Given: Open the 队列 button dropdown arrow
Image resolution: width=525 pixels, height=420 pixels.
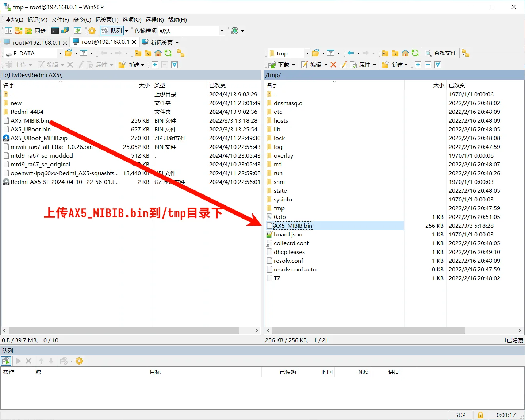Looking at the screenshot, I should (127, 31).
